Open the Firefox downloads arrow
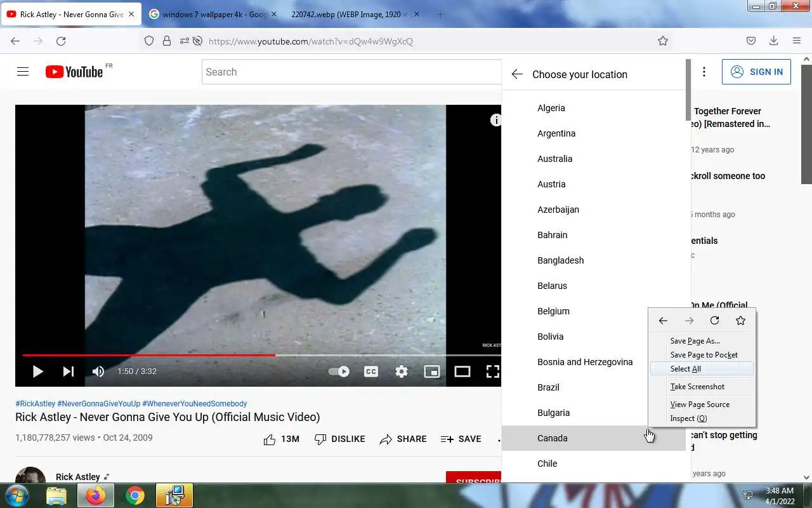This screenshot has width=812, height=508. click(x=773, y=41)
